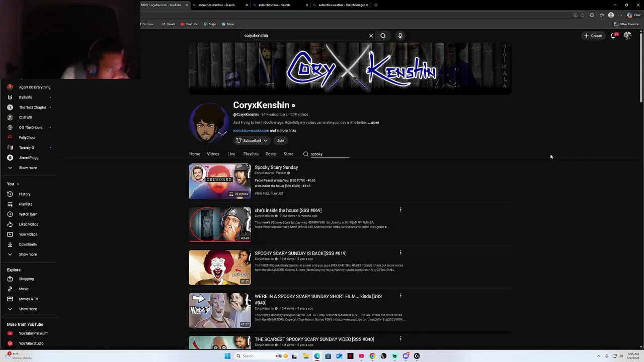
Task: Open YouTube notifications bell
Action: [x=613, y=36]
